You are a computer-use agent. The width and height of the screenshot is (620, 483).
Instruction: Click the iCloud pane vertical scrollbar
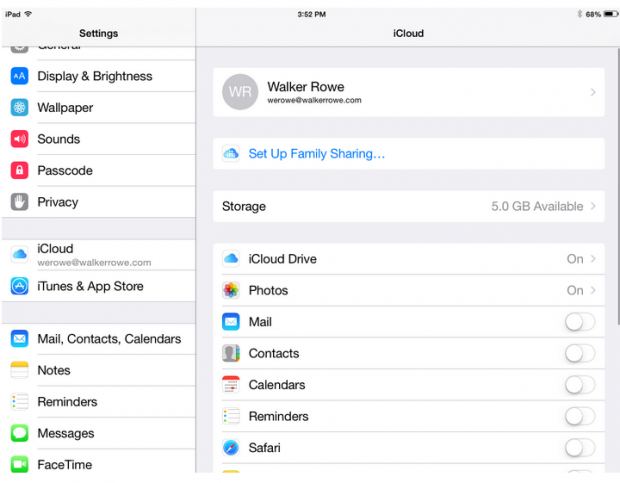pyautogui.click(x=618, y=186)
